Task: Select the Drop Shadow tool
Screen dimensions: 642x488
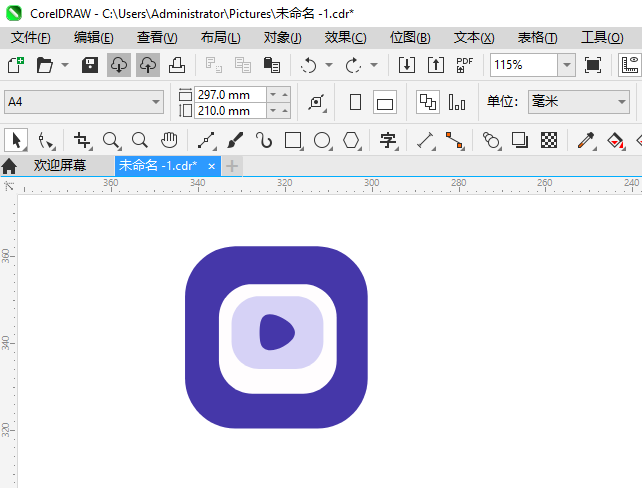Action: 520,140
